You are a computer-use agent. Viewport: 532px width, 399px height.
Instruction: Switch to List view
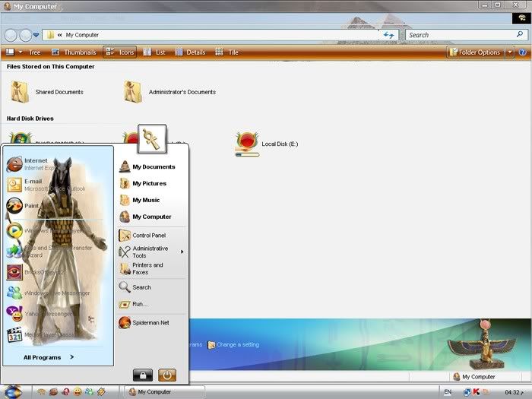[154, 52]
